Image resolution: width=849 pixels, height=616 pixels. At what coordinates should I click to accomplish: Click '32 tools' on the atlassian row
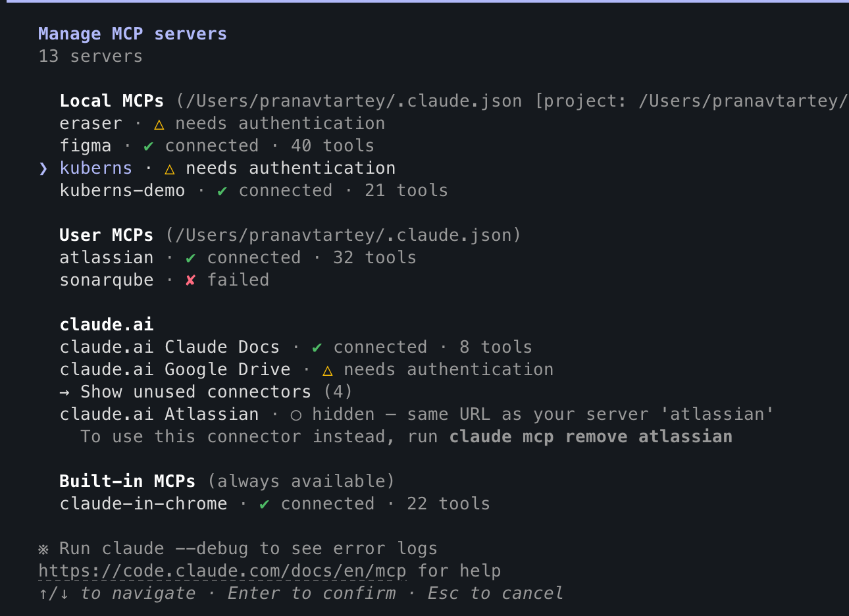point(375,258)
